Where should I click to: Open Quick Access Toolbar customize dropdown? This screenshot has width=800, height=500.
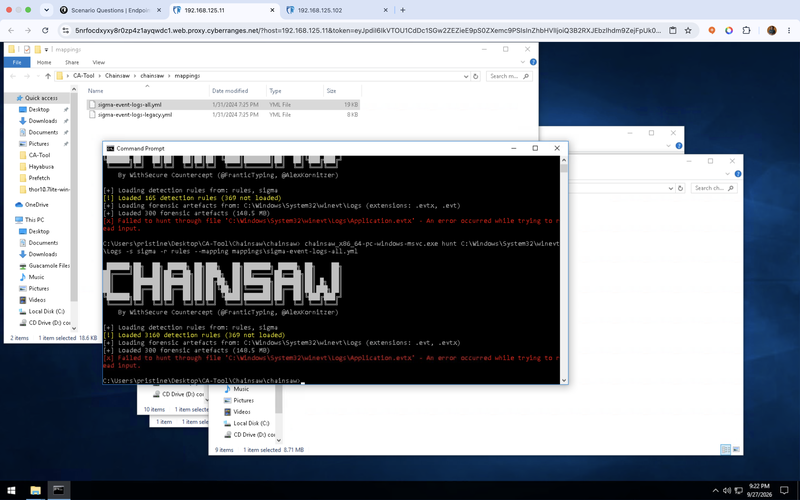46,49
